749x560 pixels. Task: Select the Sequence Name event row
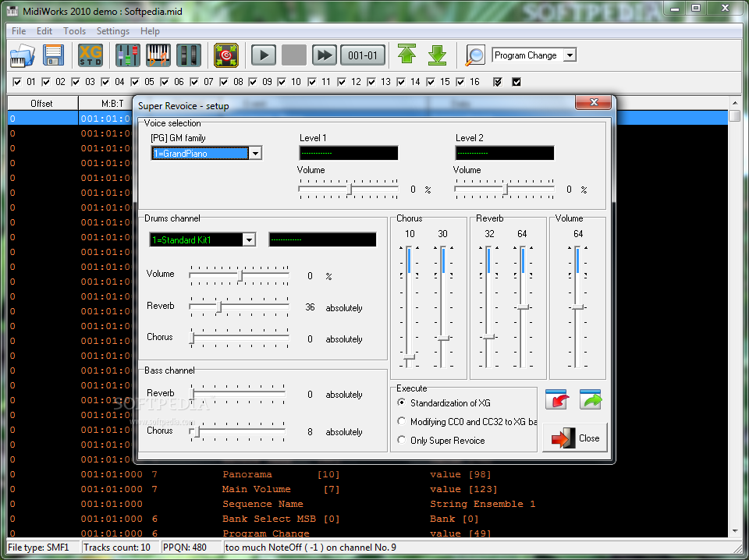(367, 504)
